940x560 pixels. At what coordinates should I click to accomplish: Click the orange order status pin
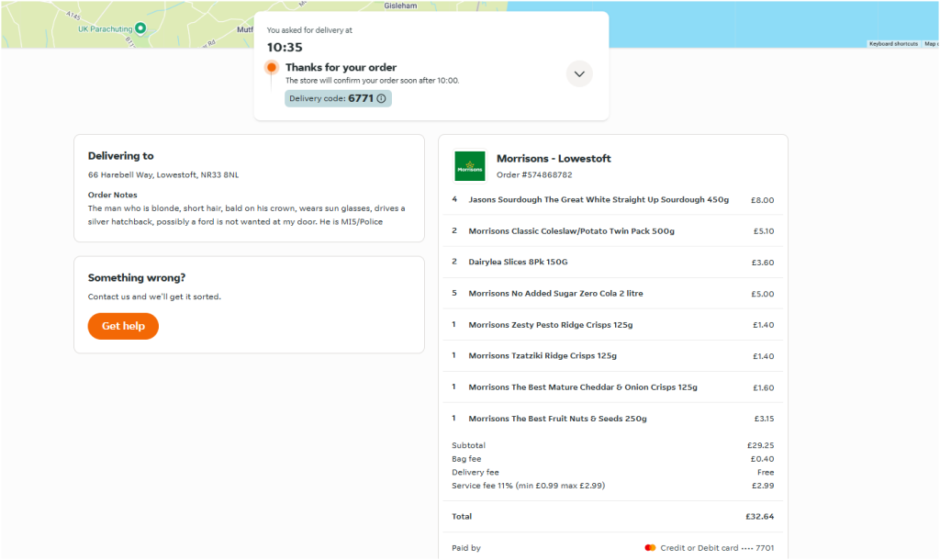[x=272, y=67]
